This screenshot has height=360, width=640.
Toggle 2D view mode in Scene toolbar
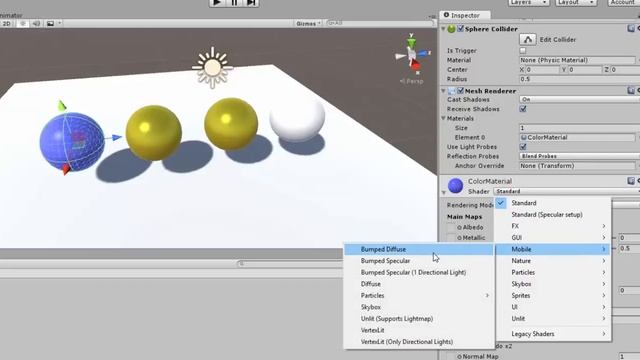coord(7,24)
